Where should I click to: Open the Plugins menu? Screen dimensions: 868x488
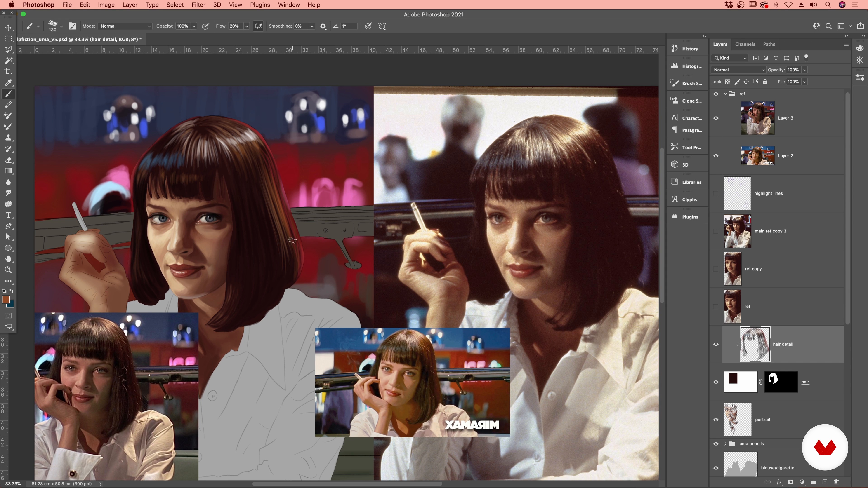[x=260, y=5]
